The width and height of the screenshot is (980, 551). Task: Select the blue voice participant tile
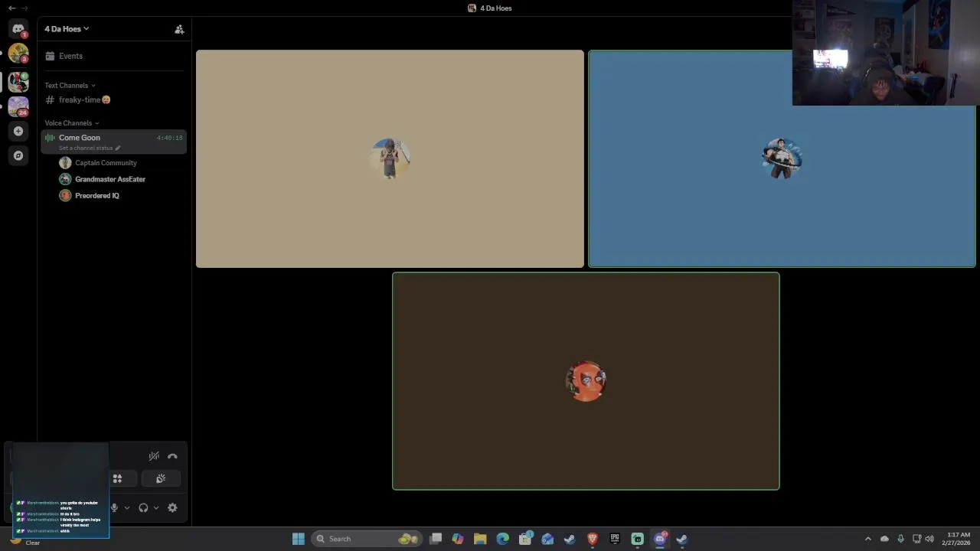(x=782, y=159)
